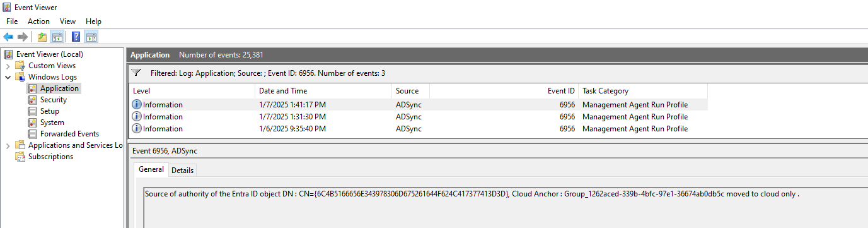The height and width of the screenshot is (228, 868).
Task: Select the Custom Views label
Action: click(x=52, y=66)
